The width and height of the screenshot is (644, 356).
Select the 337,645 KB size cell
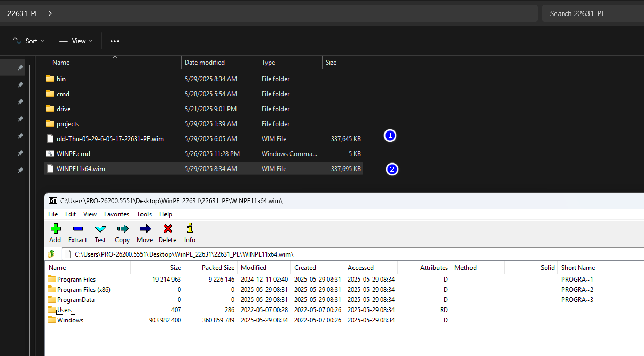(346, 139)
